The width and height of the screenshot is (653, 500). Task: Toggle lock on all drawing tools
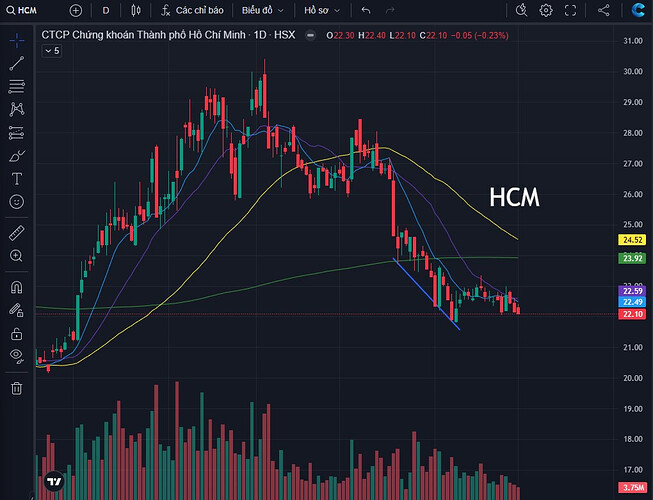click(17, 333)
